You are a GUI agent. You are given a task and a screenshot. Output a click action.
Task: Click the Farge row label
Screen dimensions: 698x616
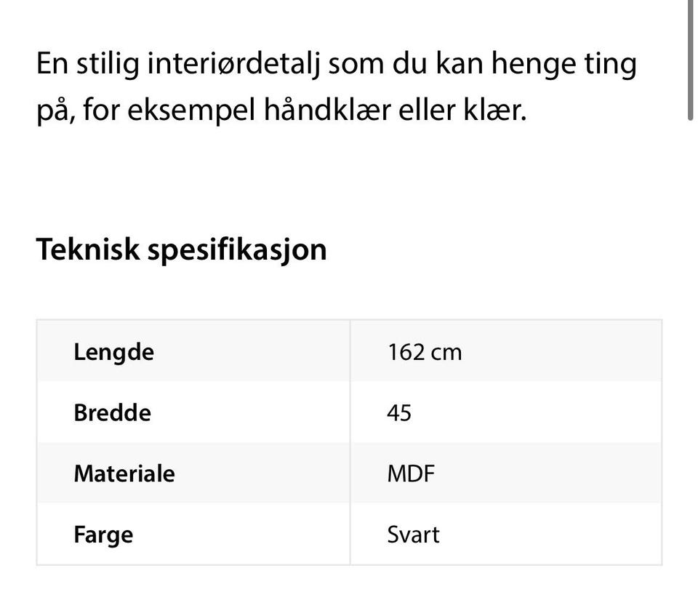[x=103, y=535]
